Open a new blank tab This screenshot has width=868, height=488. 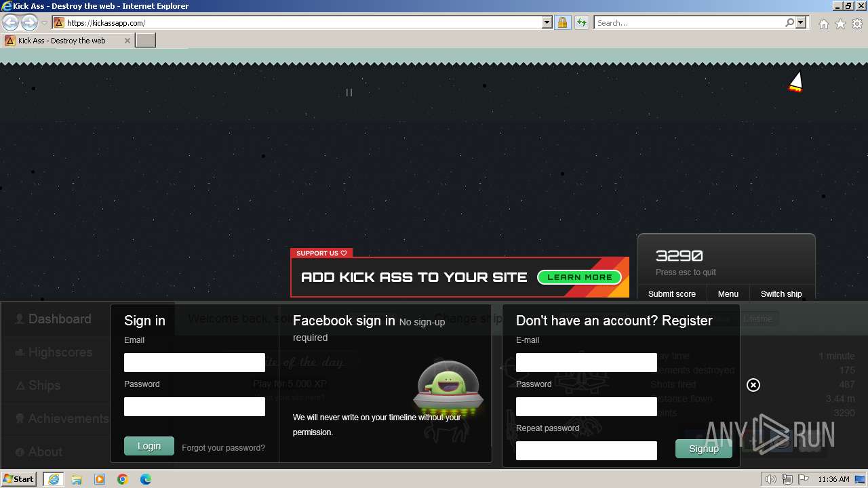(146, 41)
